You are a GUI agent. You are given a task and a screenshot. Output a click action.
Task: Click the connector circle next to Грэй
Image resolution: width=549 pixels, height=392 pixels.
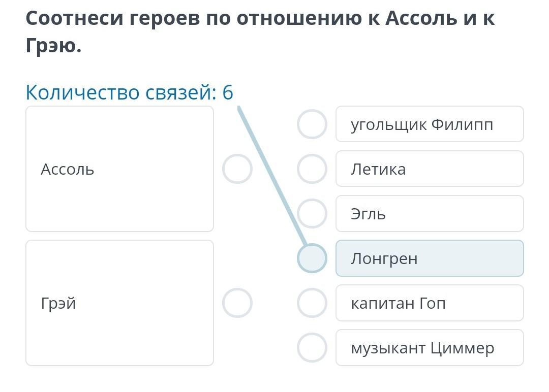point(237,303)
